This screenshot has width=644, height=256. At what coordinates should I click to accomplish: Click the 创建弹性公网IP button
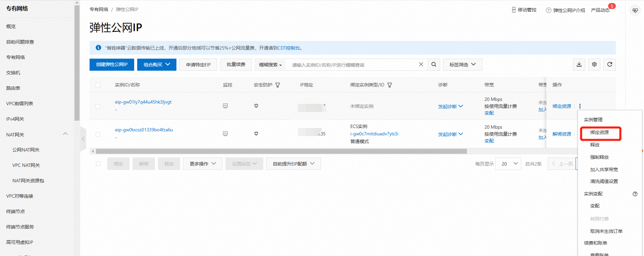click(x=112, y=65)
